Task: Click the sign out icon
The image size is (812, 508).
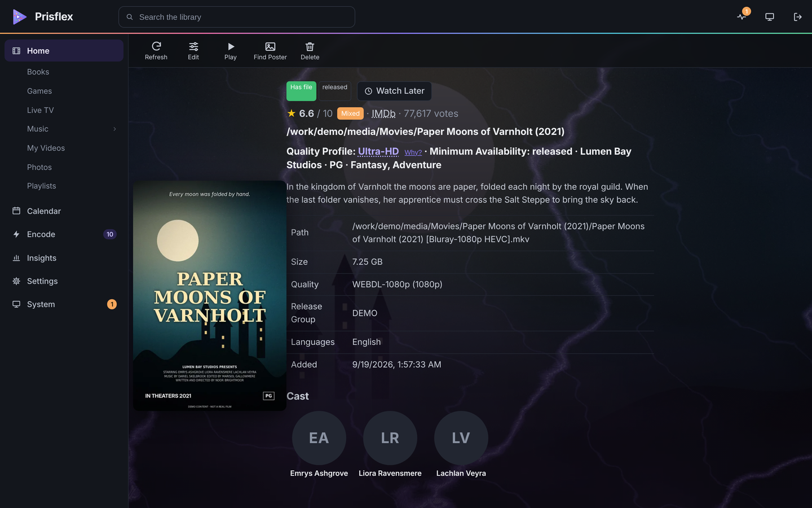Action: [x=797, y=17]
